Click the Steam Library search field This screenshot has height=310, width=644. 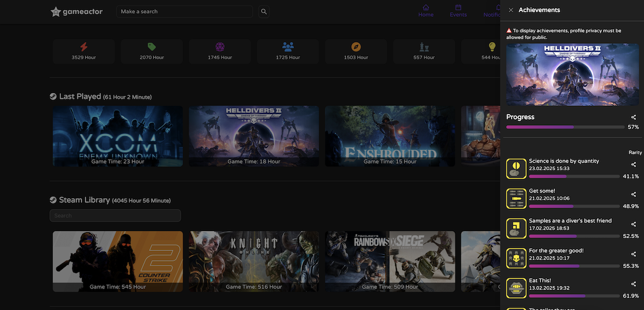pos(115,216)
